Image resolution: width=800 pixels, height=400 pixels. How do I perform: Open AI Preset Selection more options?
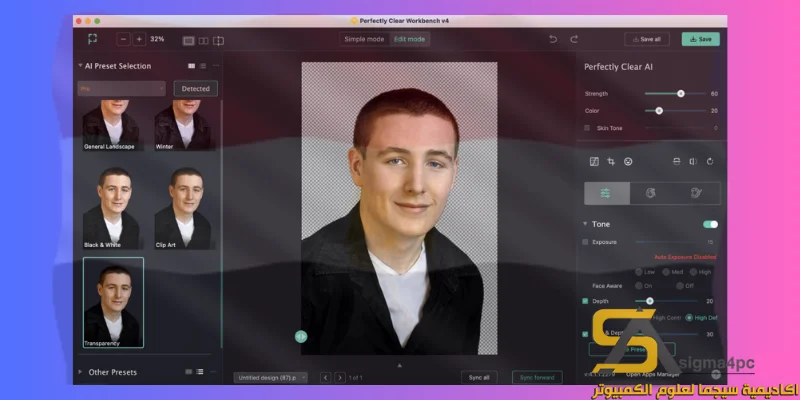pyautogui.click(x=216, y=66)
